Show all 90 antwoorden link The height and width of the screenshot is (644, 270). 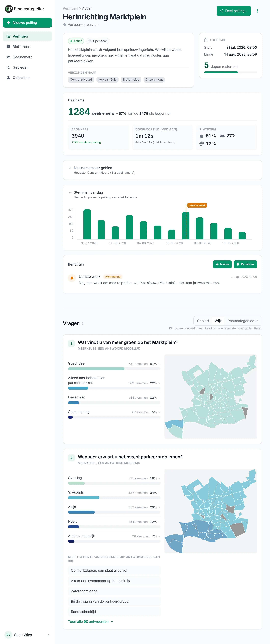click(90, 622)
